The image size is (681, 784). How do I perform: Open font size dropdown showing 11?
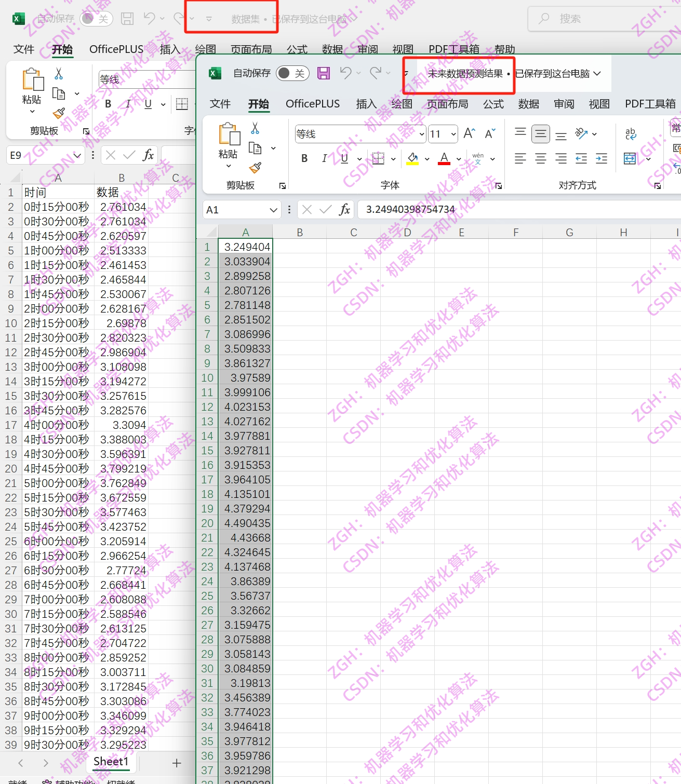pos(453,134)
